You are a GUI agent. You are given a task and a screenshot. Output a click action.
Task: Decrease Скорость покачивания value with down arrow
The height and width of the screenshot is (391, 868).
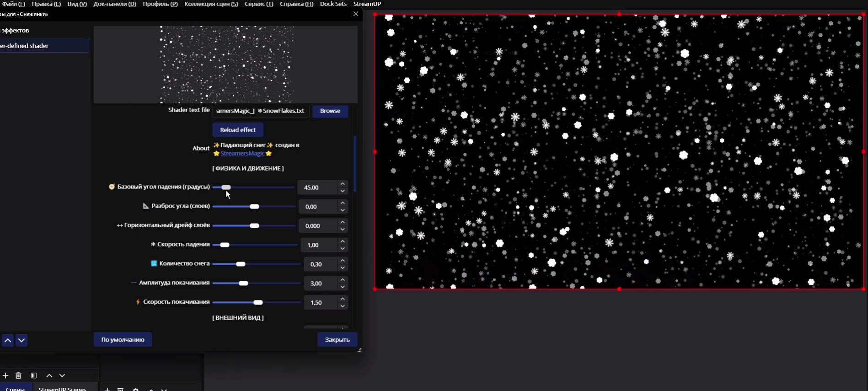coord(343,306)
